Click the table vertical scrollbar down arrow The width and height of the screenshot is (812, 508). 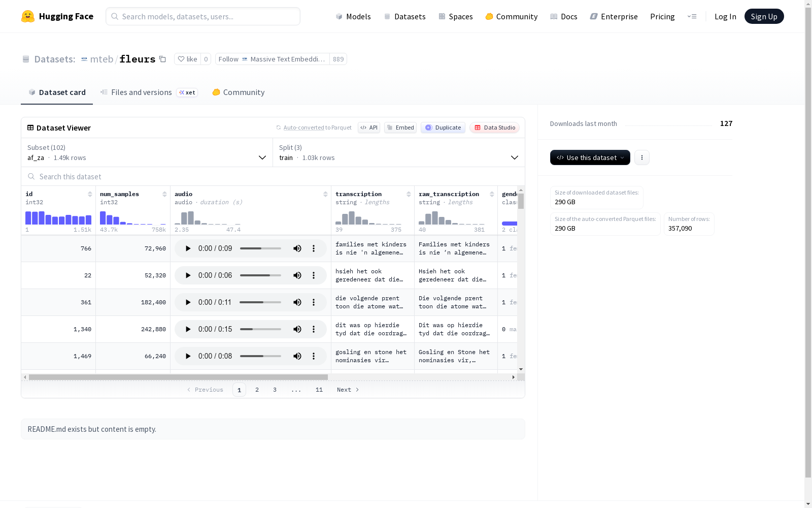(521, 369)
